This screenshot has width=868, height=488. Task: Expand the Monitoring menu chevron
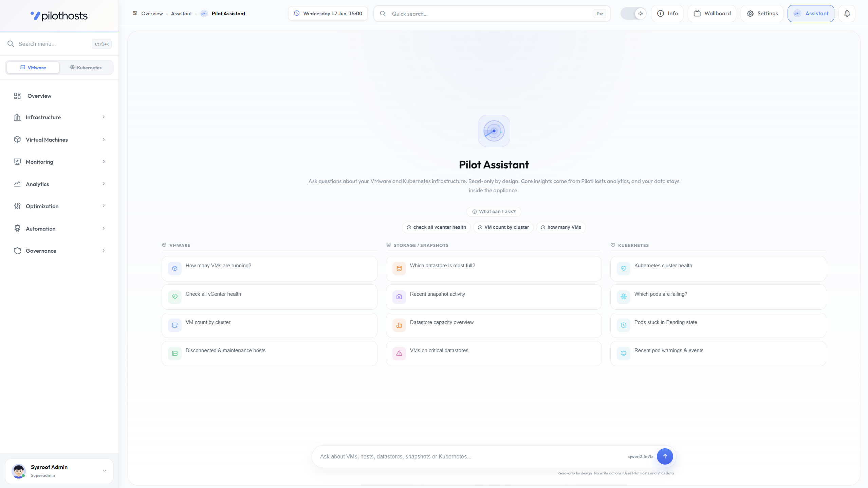click(104, 162)
